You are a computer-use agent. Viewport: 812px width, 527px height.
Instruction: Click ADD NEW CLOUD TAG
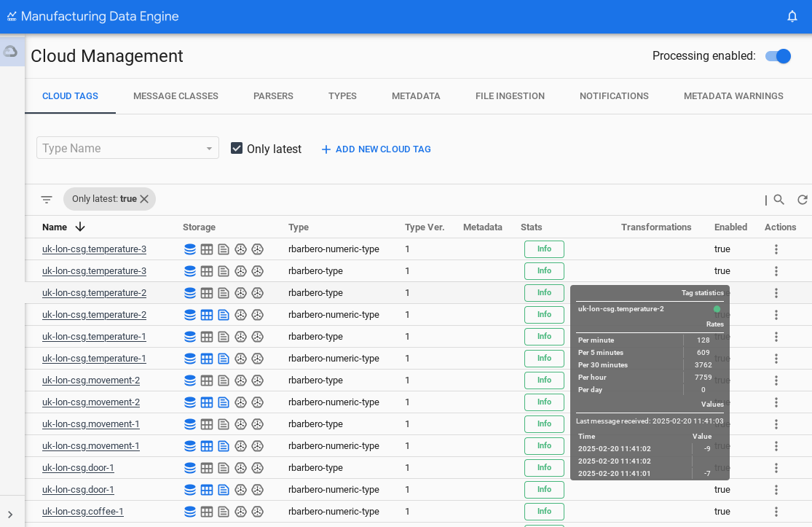coord(376,149)
